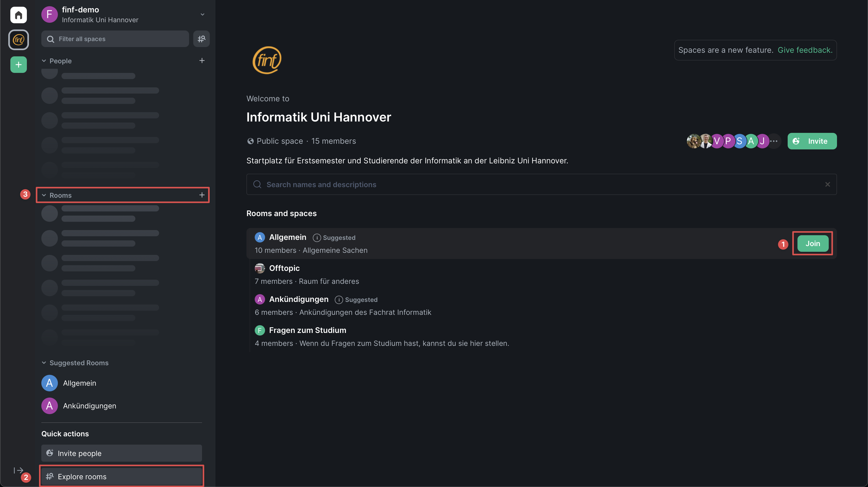Clear the search with X icon
Screen dimensions: 868x487
point(827,185)
